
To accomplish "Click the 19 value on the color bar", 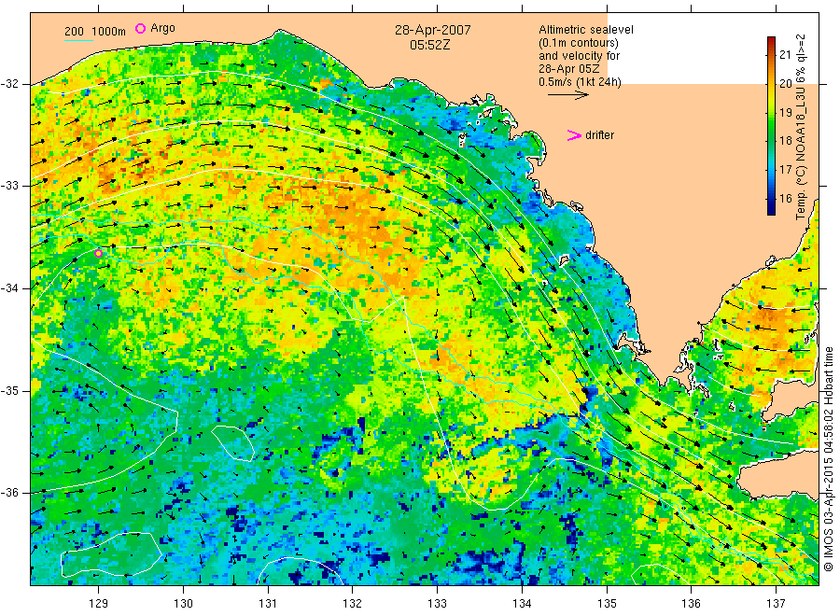I will (785, 113).
